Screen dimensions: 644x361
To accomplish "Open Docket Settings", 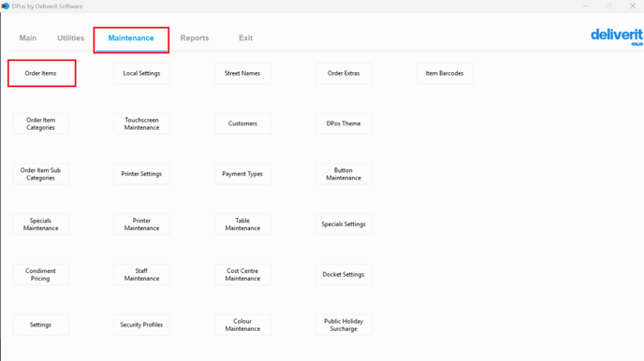I will click(344, 274).
